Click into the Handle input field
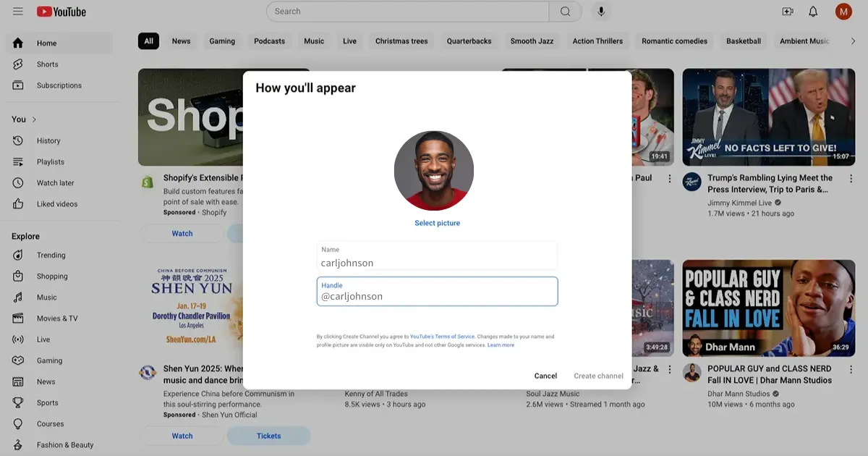Image resolution: width=868 pixels, height=456 pixels. [x=437, y=296]
